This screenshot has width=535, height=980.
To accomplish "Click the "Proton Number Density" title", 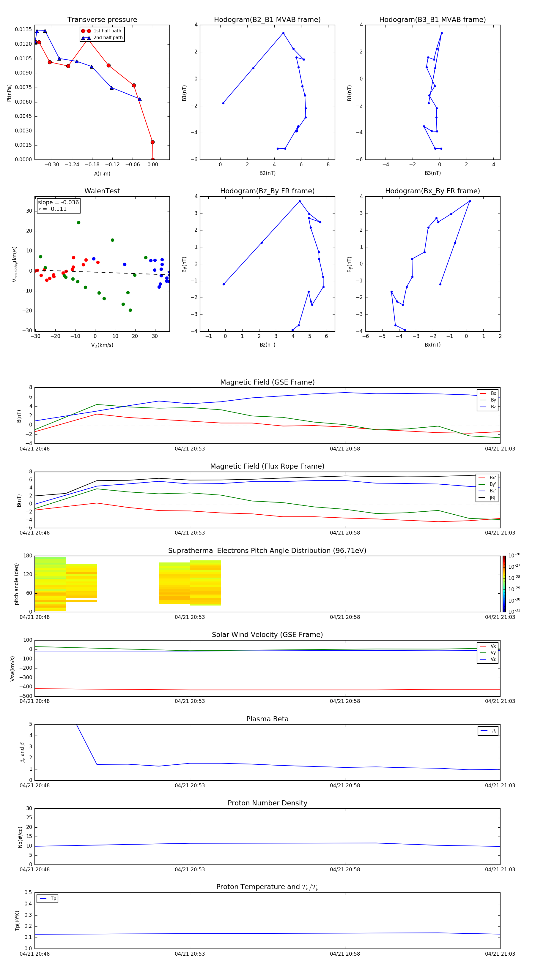I will click(x=267, y=803).
